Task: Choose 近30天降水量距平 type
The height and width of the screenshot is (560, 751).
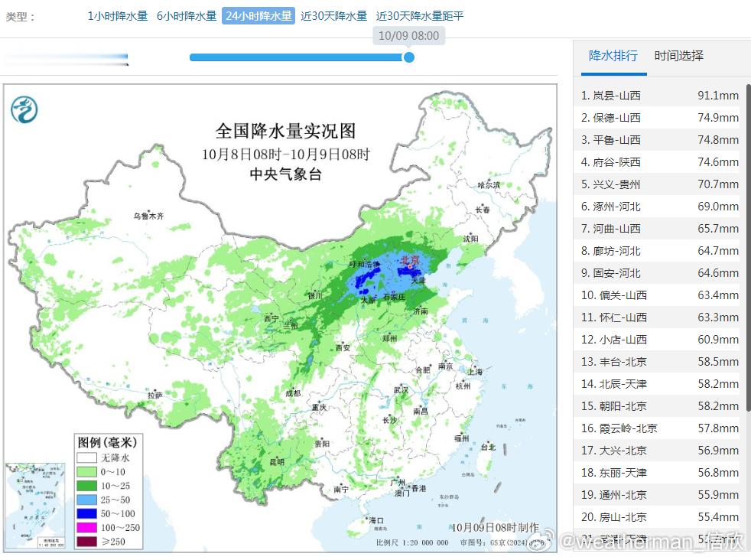Action: (x=420, y=16)
